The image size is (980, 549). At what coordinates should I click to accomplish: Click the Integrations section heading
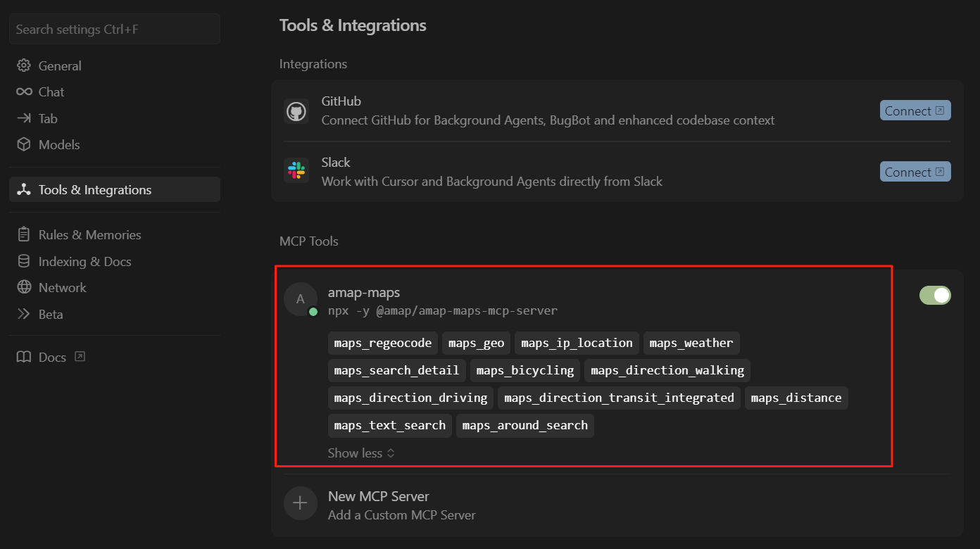pyautogui.click(x=313, y=64)
